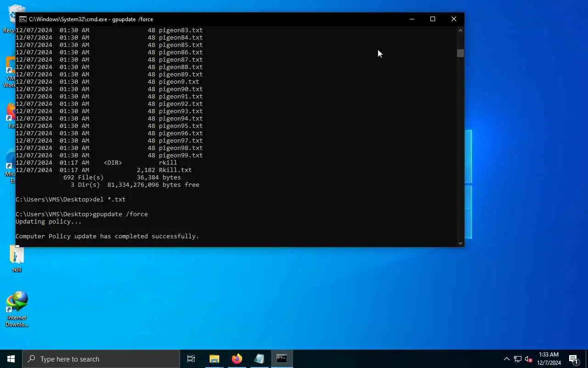Launch Firefox from the taskbar
Screen dimensions: 588x368
(237, 359)
